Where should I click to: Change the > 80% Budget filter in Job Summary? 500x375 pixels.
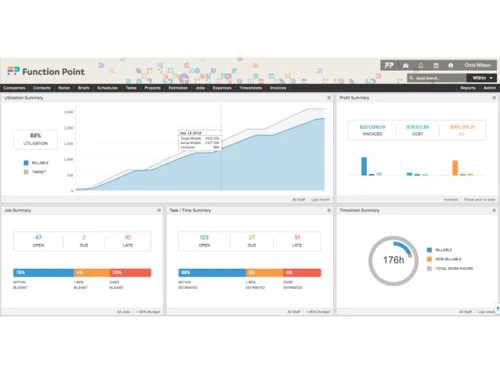tap(148, 312)
